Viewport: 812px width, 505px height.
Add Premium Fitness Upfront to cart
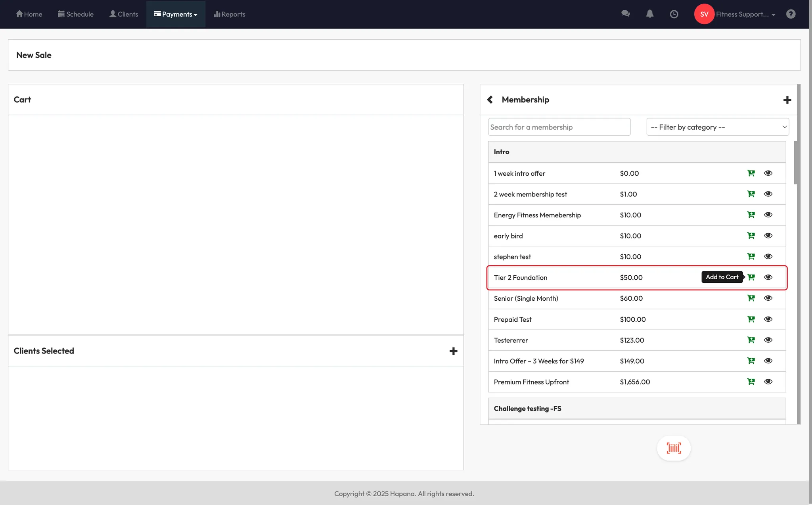click(x=751, y=382)
